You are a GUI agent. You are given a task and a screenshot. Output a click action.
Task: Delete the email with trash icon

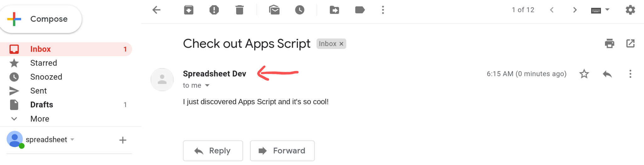pos(240,10)
